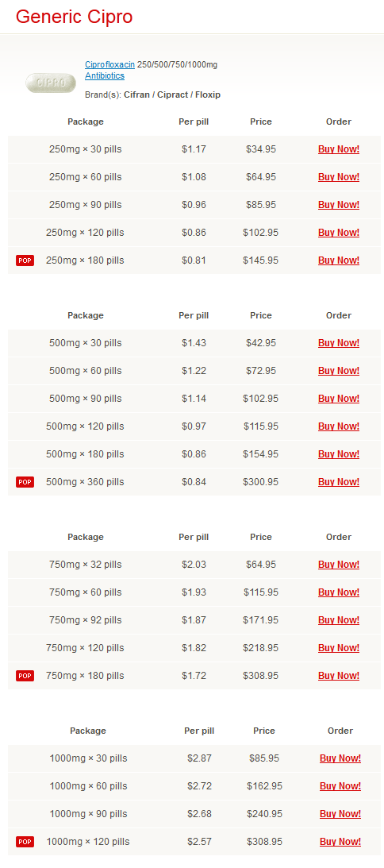Buy Now for 750mg × 32 pills
The height and width of the screenshot is (868, 384).
[339, 564]
